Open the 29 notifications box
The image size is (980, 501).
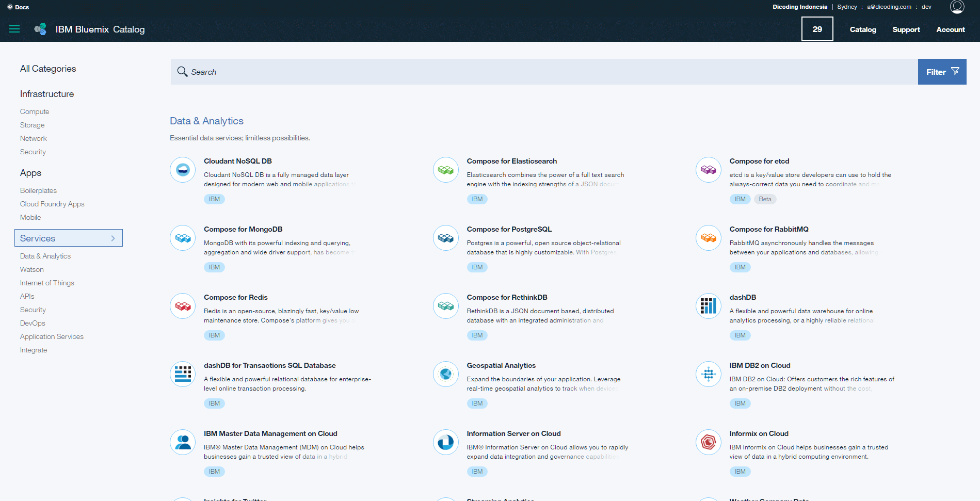[x=817, y=29]
